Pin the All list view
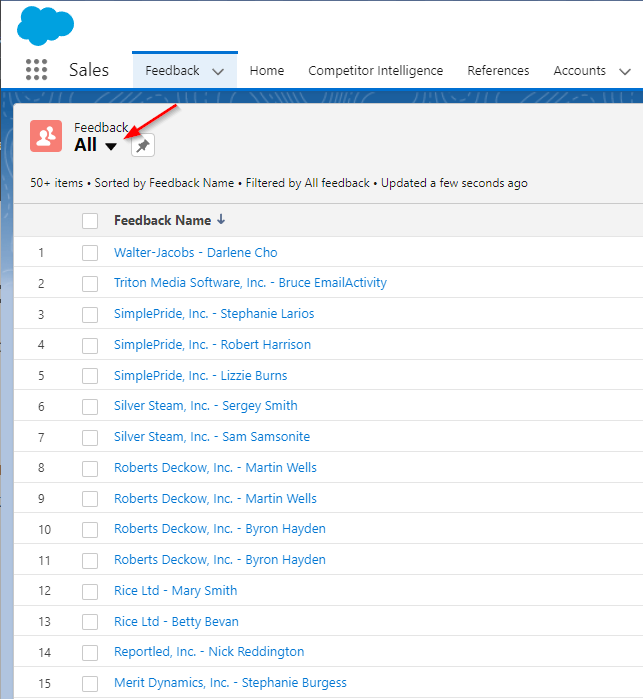The image size is (643, 699). tap(143, 145)
